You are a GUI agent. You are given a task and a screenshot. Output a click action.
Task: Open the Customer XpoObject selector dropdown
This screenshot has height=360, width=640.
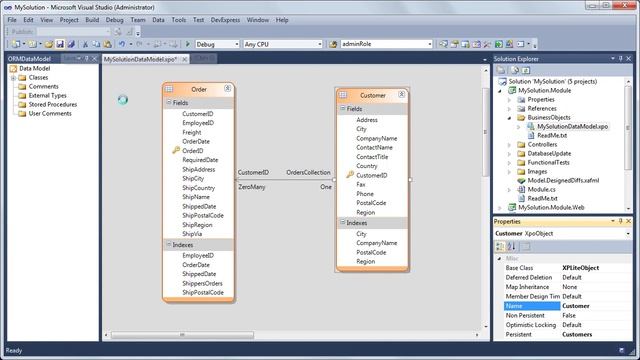[x=628, y=233]
